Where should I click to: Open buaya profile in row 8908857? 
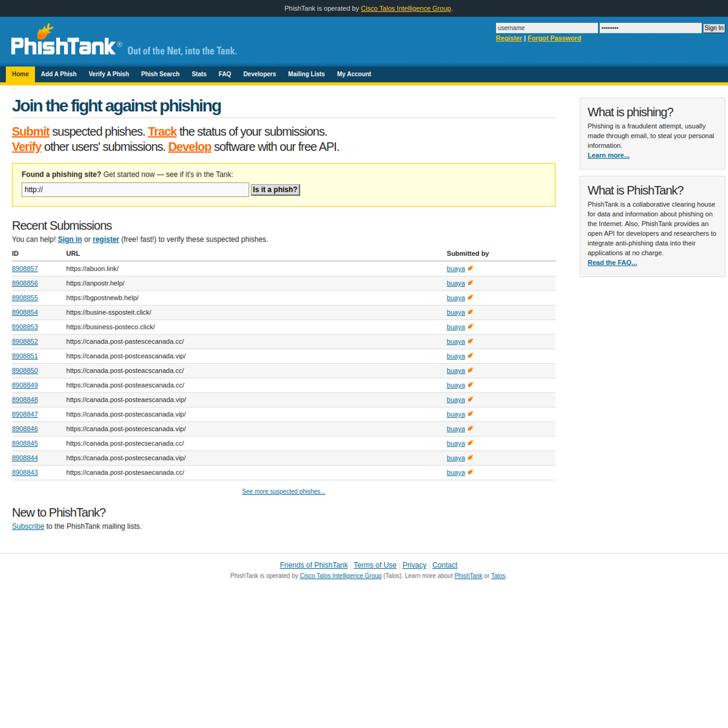[x=456, y=269]
